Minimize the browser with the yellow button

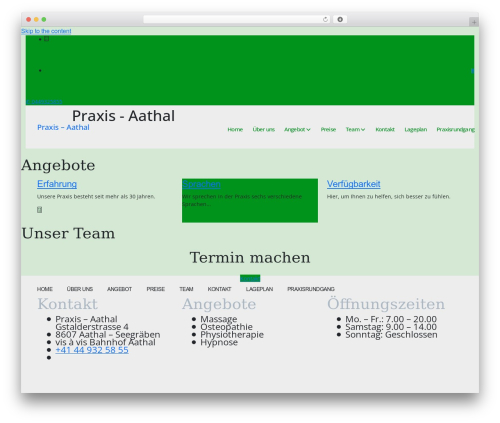[36, 19]
